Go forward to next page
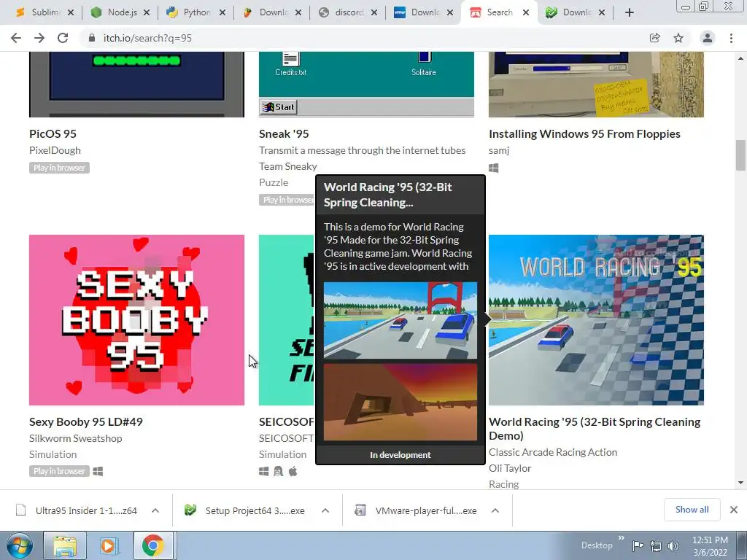Screen dimensions: 747x560 point(39,38)
